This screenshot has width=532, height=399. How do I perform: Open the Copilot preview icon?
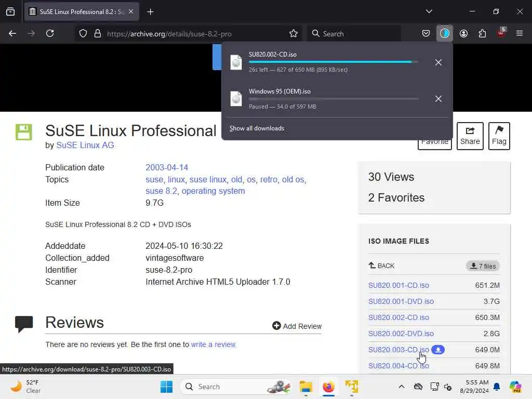pos(515,387)
